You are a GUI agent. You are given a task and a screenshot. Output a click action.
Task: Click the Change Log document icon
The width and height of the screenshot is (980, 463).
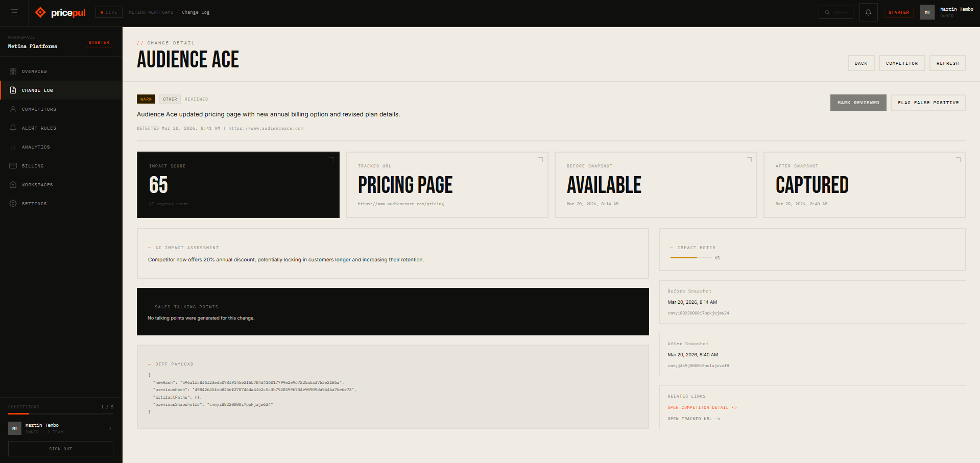tap(13, 90)
